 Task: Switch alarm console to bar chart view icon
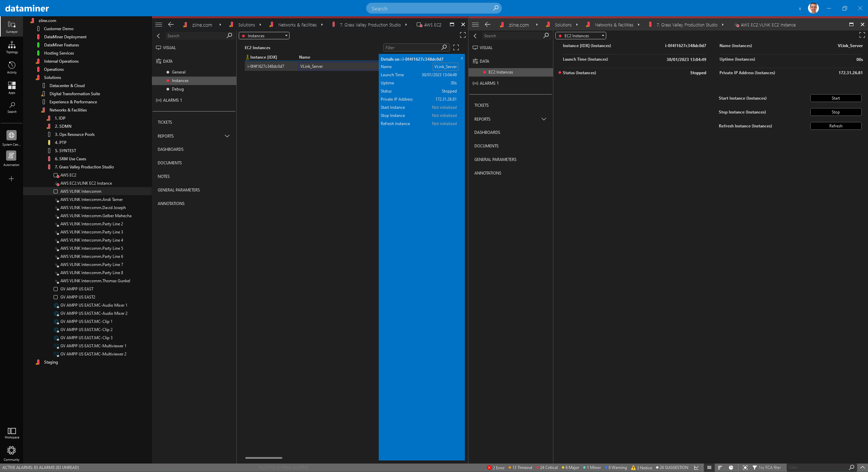[x=720, y=468]
